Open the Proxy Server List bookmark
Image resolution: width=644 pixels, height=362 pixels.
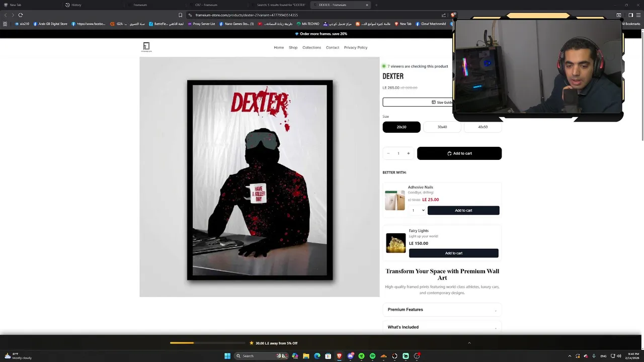(201, 24)
